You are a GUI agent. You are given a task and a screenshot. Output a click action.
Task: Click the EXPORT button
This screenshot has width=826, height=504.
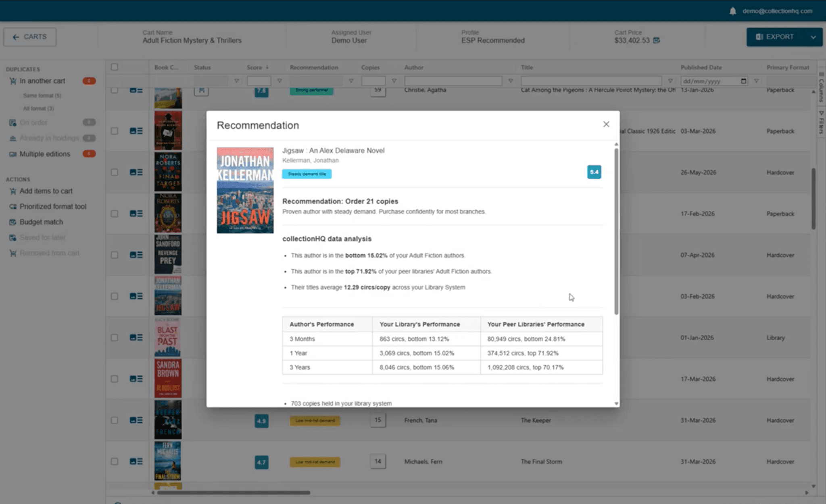[x=776, y=37]
